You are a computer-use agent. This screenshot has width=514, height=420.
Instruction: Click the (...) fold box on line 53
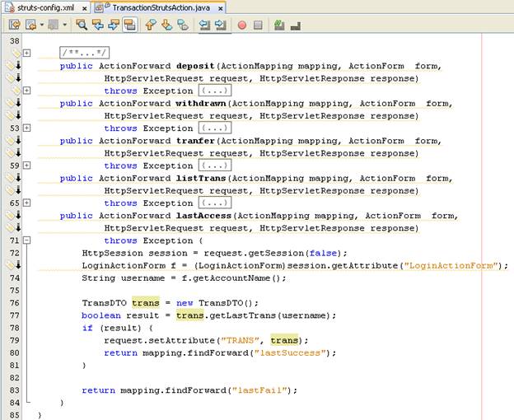pyautogui.click(x=215, y=128)
